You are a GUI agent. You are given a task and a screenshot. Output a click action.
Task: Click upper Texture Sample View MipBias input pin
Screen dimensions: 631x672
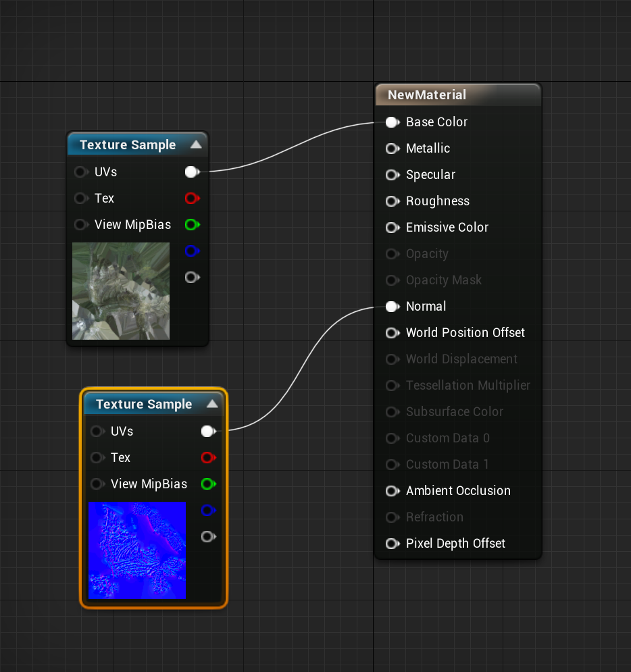pos(81,225)
